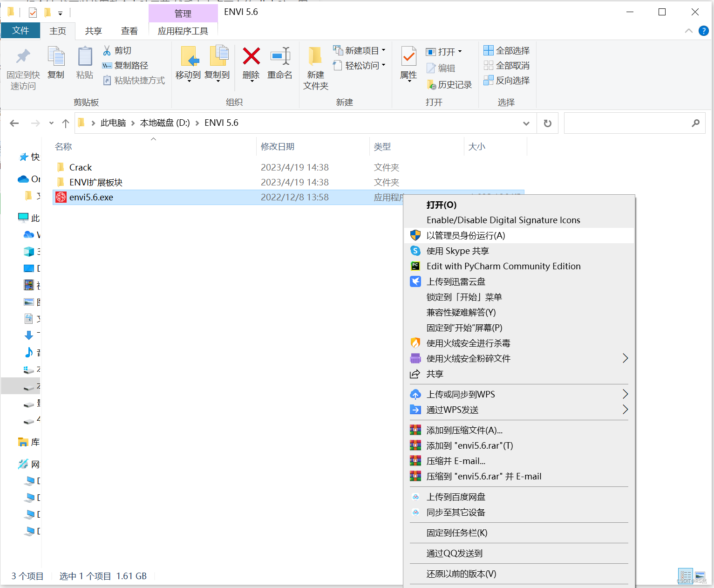Image resolution: width=714 pixels, height=588 pixels.
Task: Switch to the 文件 ribbon tab
Action: click(20, 30)
